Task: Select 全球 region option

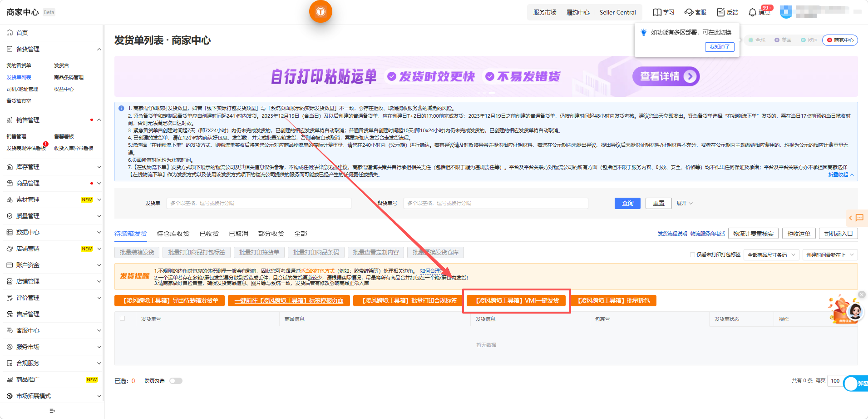Action: [757, 40]
